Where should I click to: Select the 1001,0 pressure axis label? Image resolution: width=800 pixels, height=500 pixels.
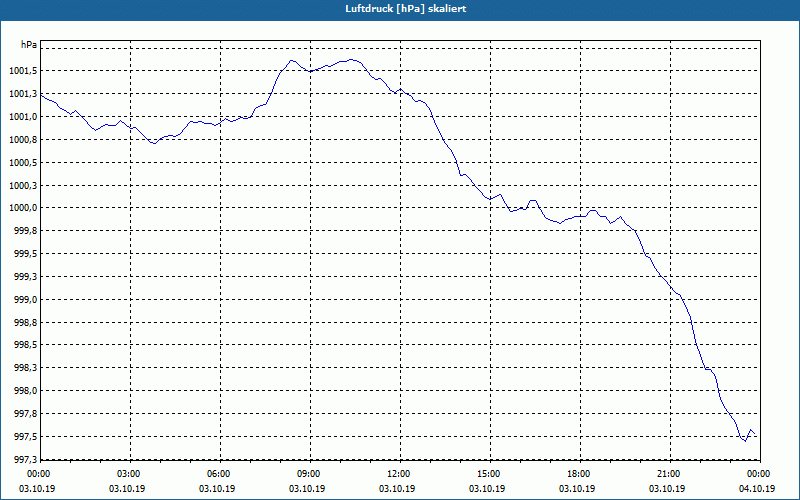pyautogui.click(x=23, y=117)
